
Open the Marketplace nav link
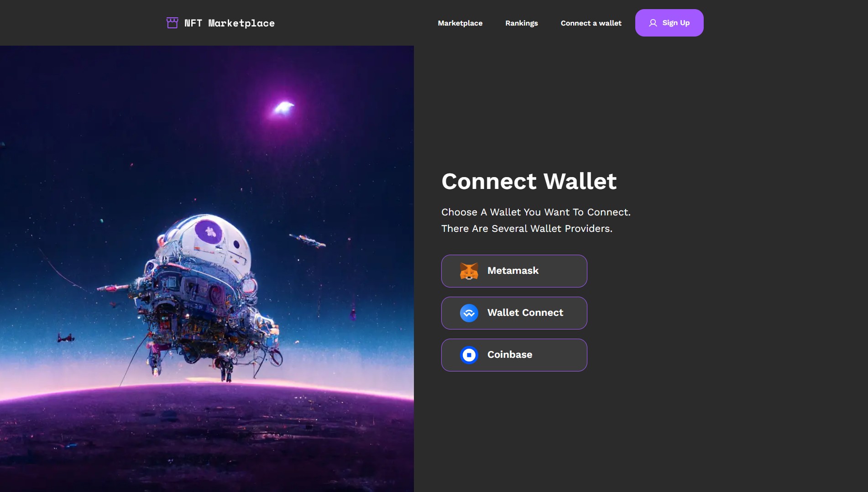[x=460, y=23]
